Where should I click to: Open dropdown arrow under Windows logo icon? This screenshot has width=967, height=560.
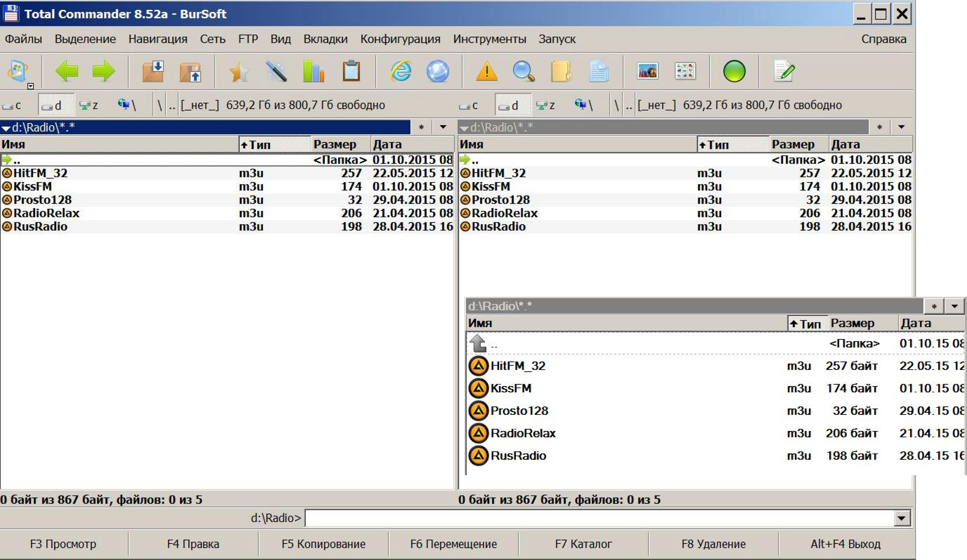(x=31, y=86)
